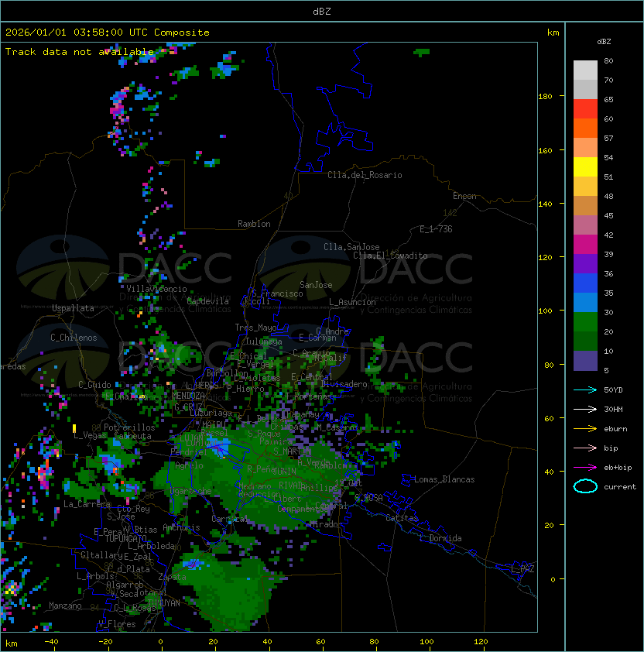Click the 'Villavicencio' map label

click(x=156, y=289)
